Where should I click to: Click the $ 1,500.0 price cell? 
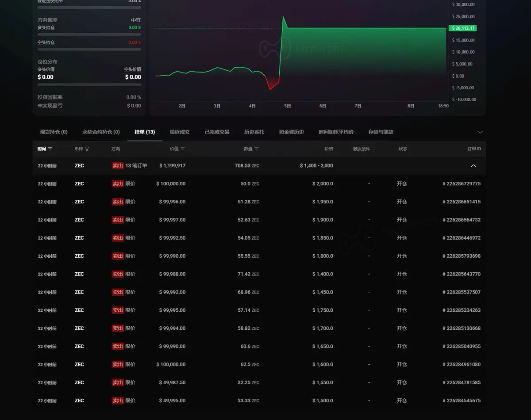[x=323, y=401]
